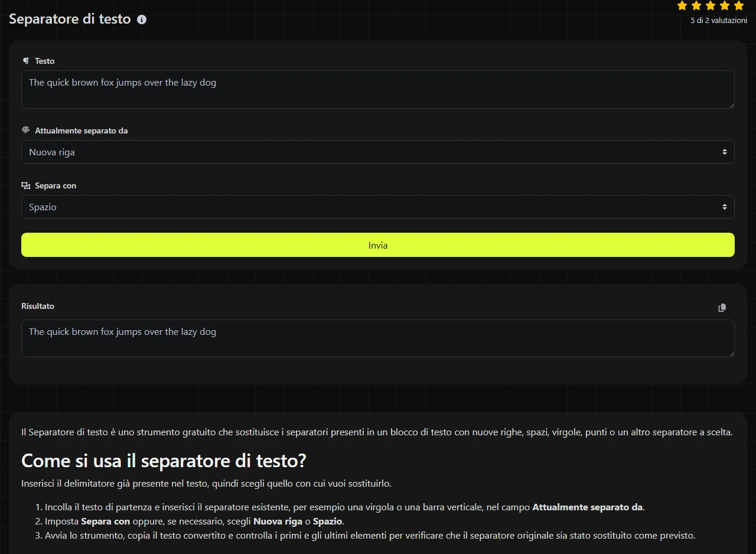Viewport: 756px width, 554px height.
Task: Open the Attualmente separato da dropdown showing Nuova riga
Action: pyautogui.click(x=378, y=152)
